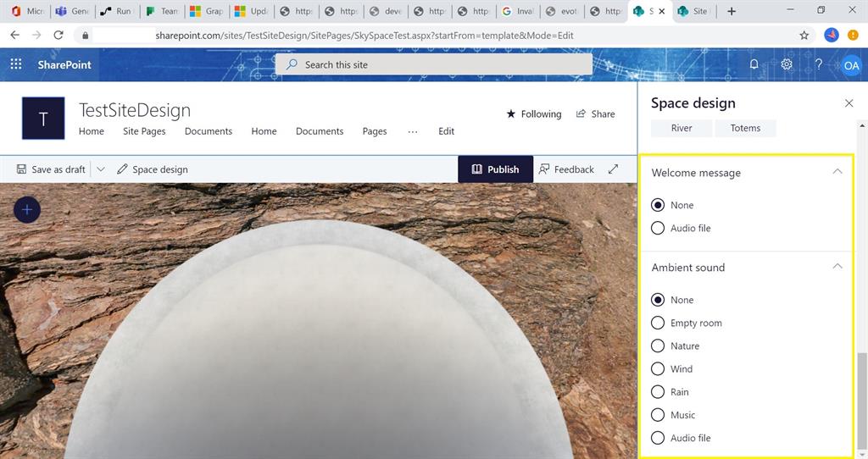Select None for Welcome message
This screenshot has width=868, height=459.
tap(658, 205)
